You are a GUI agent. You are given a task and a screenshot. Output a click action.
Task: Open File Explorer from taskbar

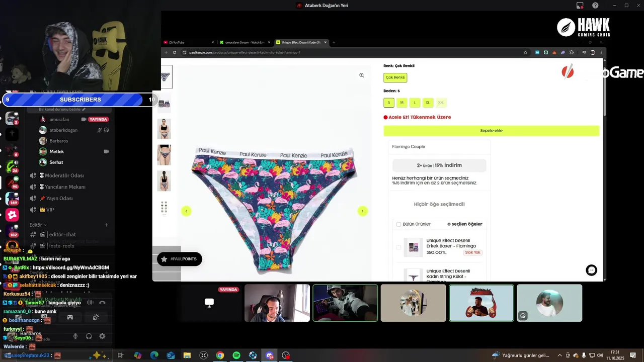click(187, 355)
